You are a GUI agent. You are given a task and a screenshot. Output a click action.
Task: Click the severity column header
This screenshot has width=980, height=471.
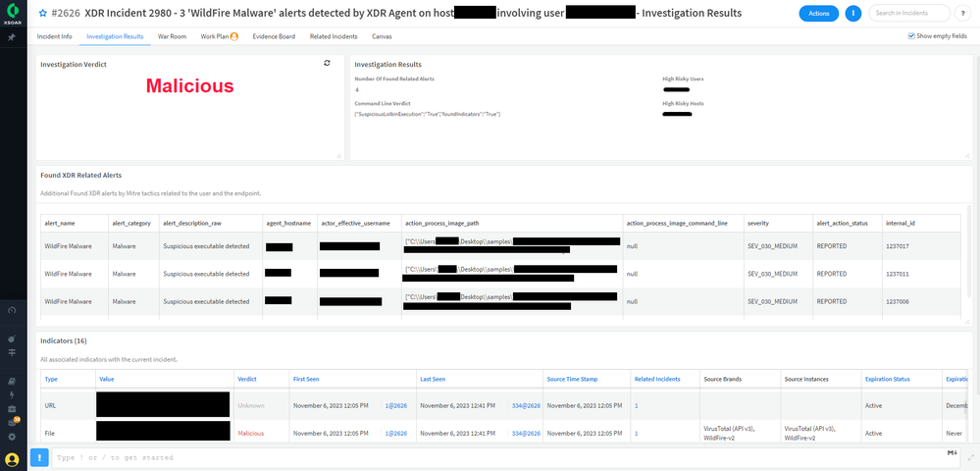[758, 224]
